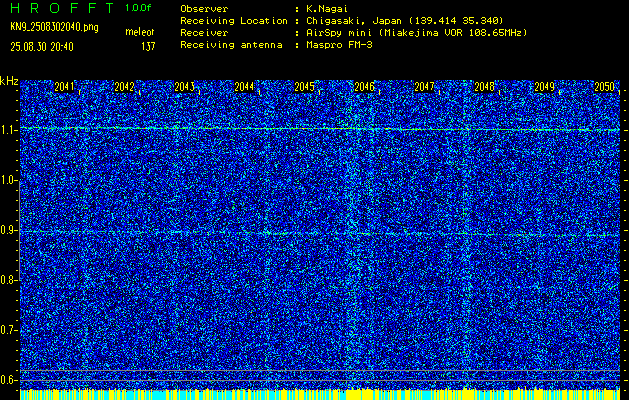629x400 pixels.
Task: Click the meteor count value 137
Action: point(148,47)
